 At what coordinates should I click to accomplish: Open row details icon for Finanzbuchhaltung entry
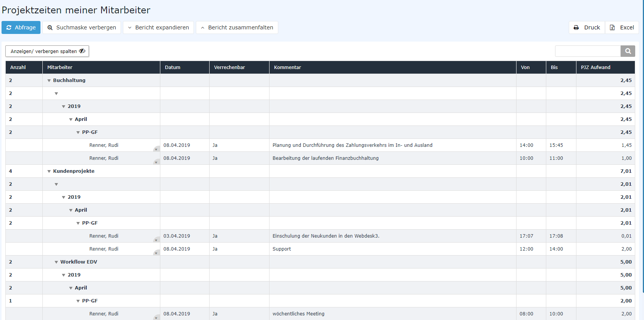[x=156, y=162]
